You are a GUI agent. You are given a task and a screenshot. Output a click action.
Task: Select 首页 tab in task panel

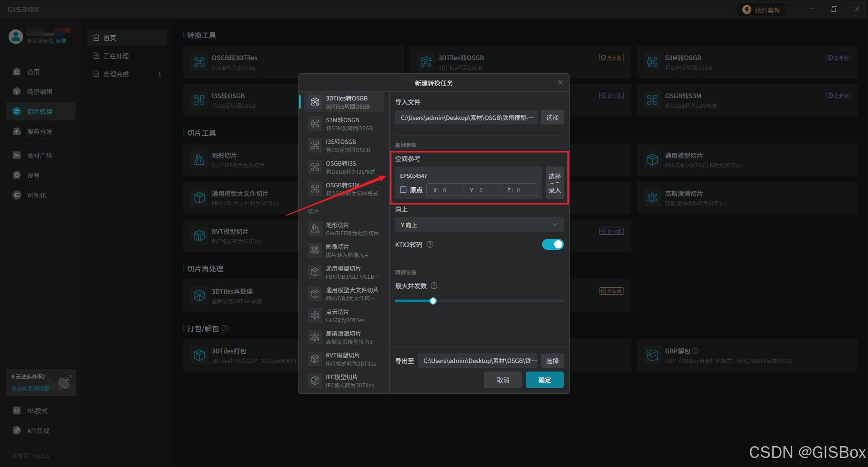(x=127, y=38)
